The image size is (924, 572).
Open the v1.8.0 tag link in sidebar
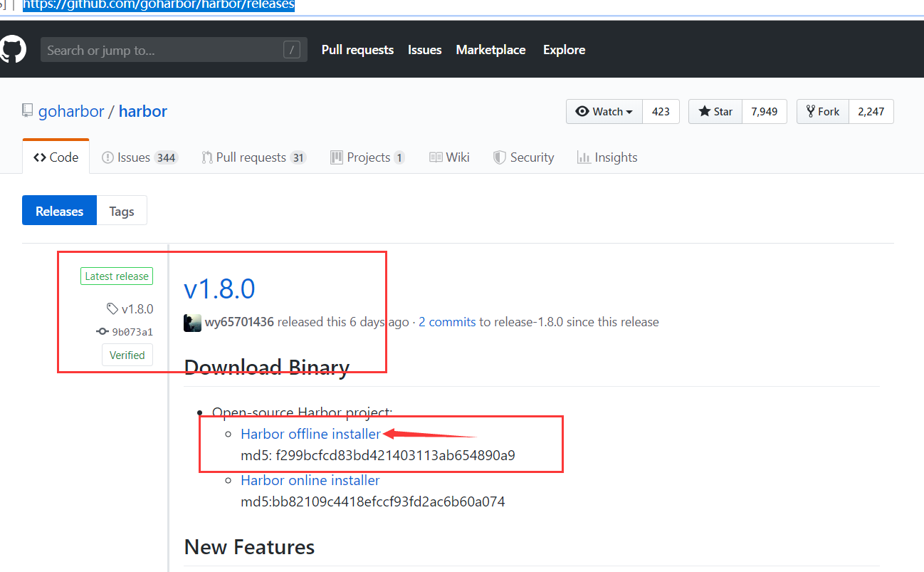(130, 309)
